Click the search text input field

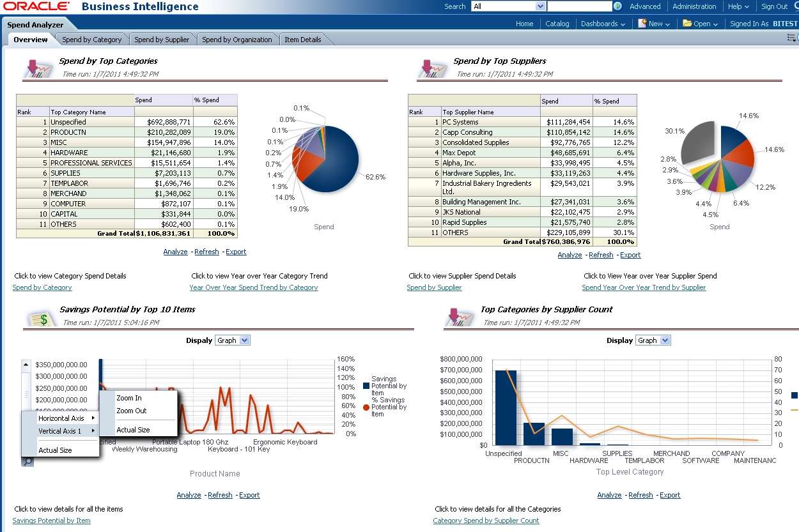point(579,6)
